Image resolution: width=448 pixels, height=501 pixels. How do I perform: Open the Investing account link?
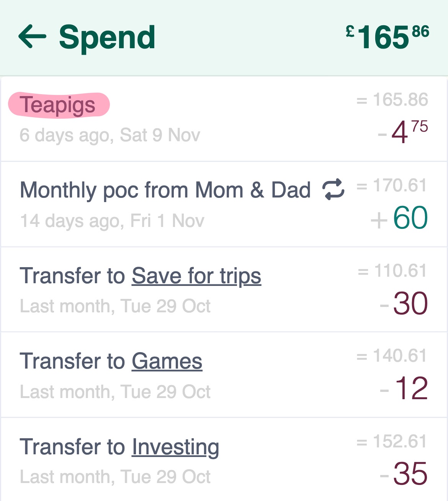coord(175,447)
